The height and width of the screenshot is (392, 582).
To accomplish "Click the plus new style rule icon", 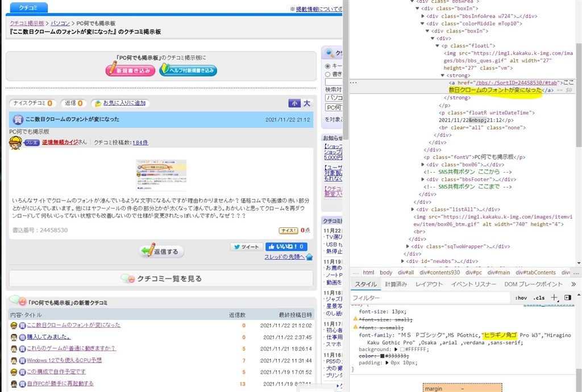I will point(554,298).
